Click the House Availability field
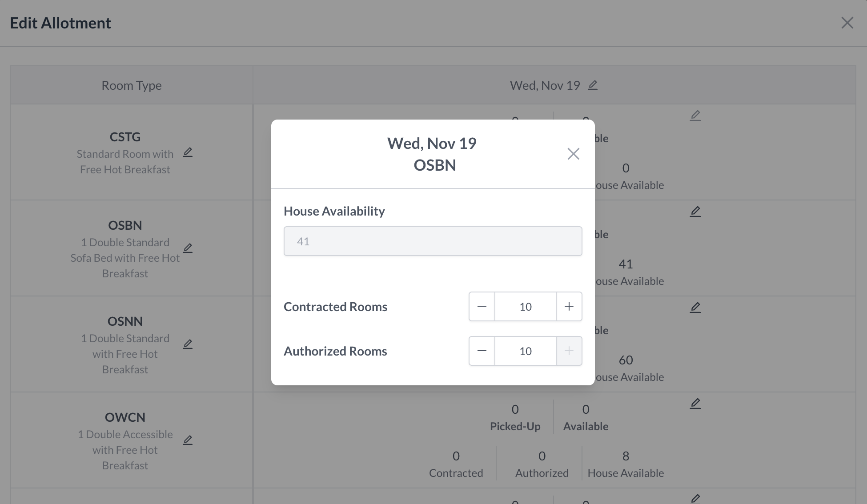Viewport: 867px width, 504px height. click(x=433, y=241)
